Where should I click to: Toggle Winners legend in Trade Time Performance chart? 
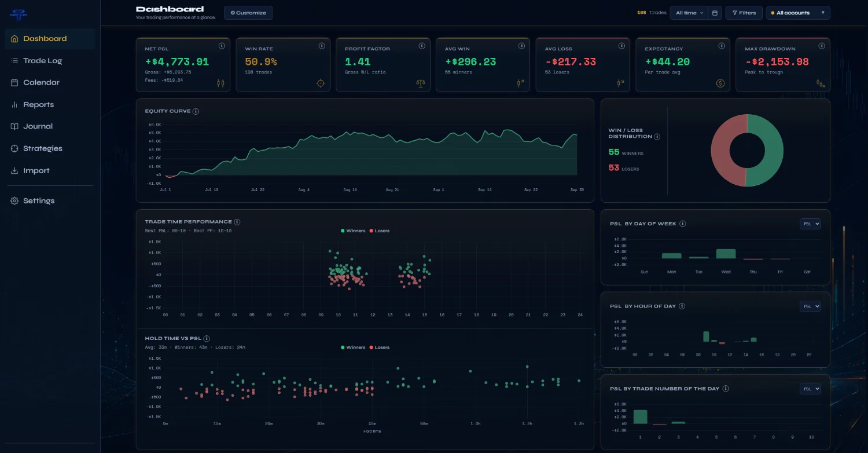point(353,231)
